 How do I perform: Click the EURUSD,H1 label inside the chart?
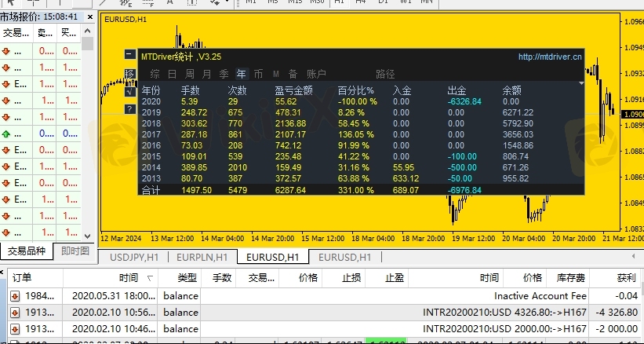coord(126,20)
